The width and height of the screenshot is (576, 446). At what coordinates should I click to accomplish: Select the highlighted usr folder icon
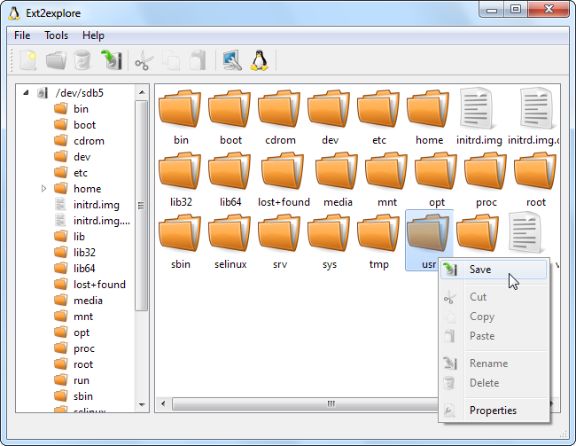point(428,233)
